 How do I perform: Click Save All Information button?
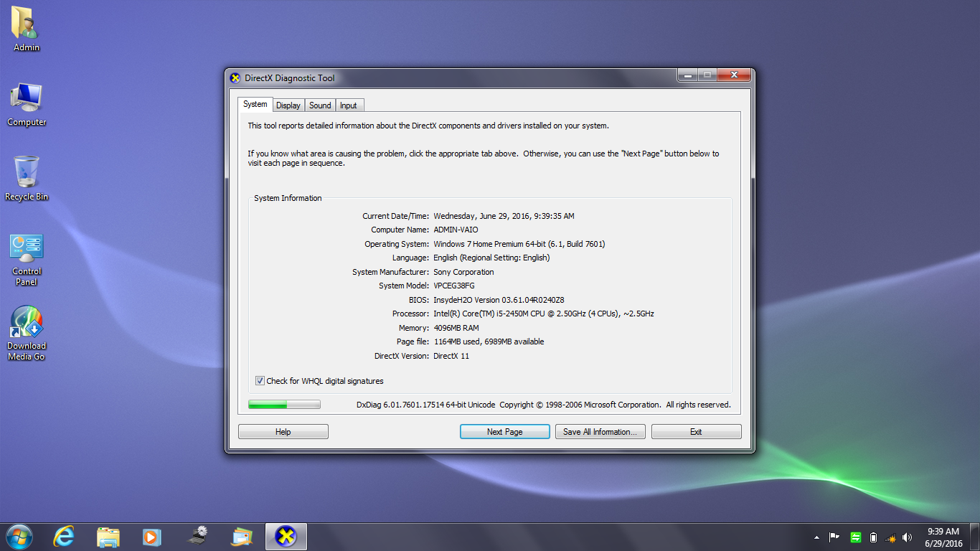(x=600, y=432)
